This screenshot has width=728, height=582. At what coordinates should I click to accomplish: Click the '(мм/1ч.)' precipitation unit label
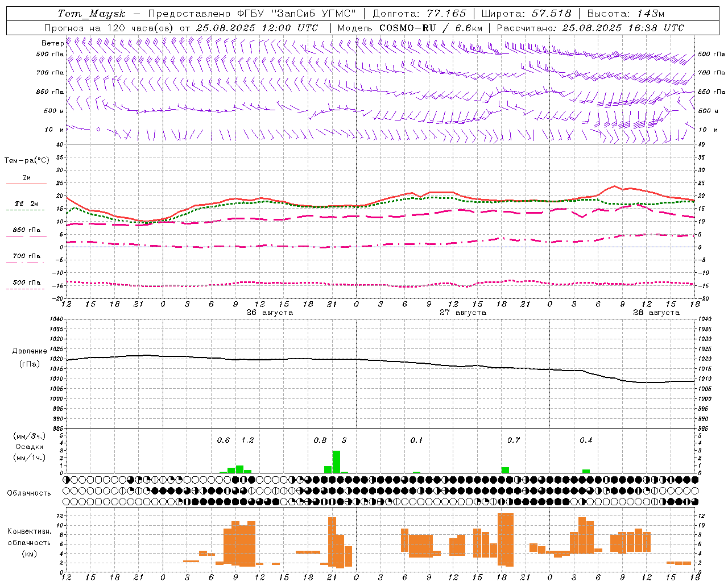(x=30, y=458)
